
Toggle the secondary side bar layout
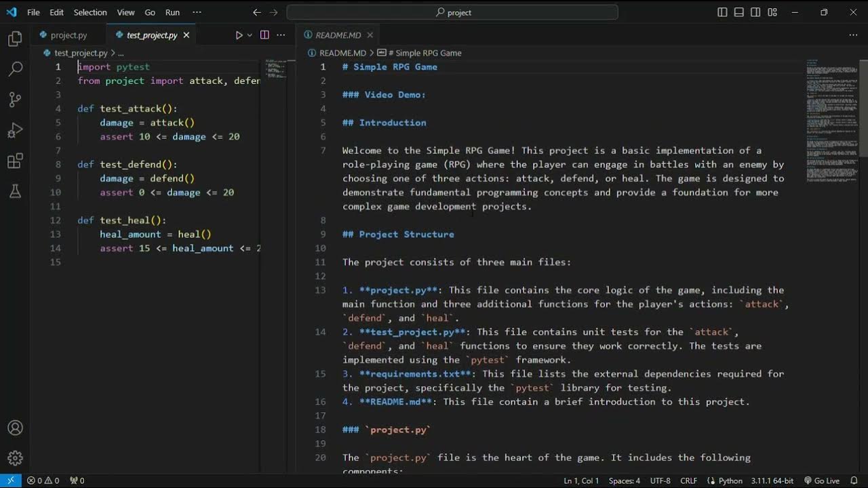[x=755, y=12]
